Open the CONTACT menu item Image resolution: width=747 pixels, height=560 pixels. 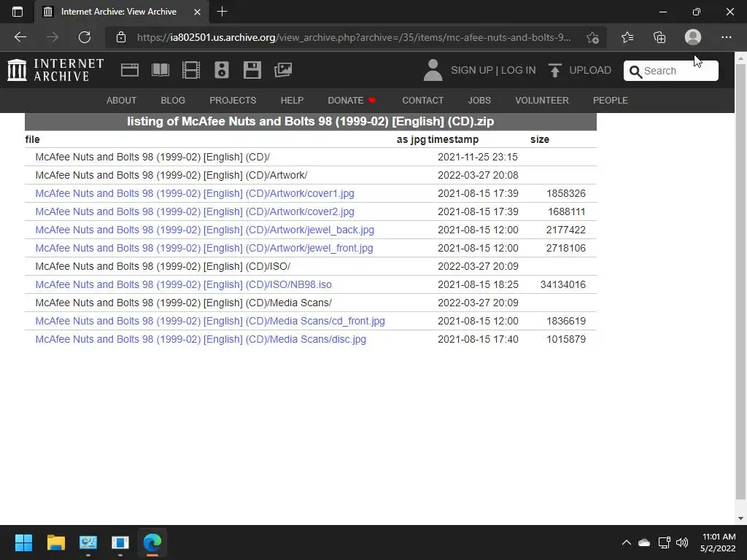pyautogui.click(x=422, y=101)
